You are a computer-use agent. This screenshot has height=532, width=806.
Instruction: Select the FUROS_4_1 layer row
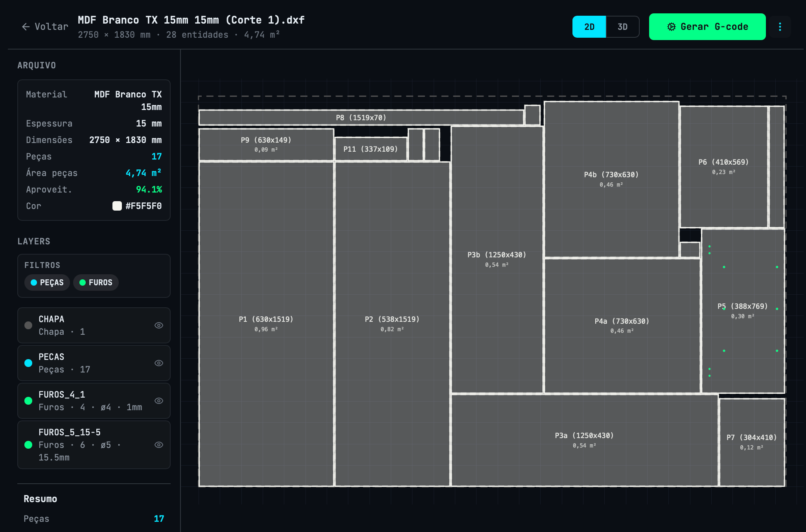click(x=90, y=401)
